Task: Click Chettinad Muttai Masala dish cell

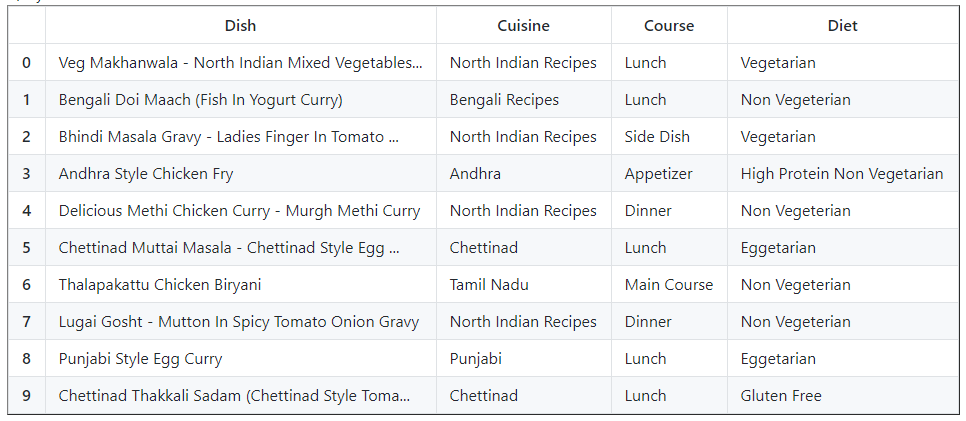Action: point(229,248)
